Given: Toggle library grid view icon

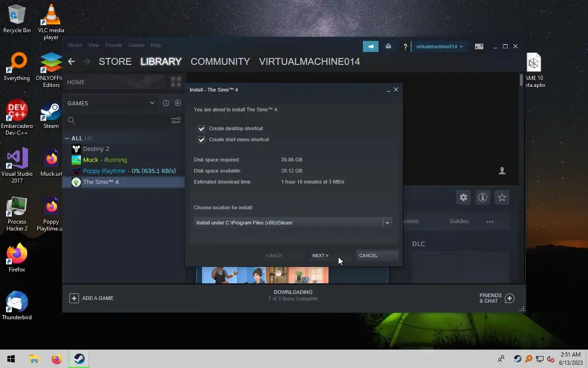Looking at the screenshot, I should 176,82.
